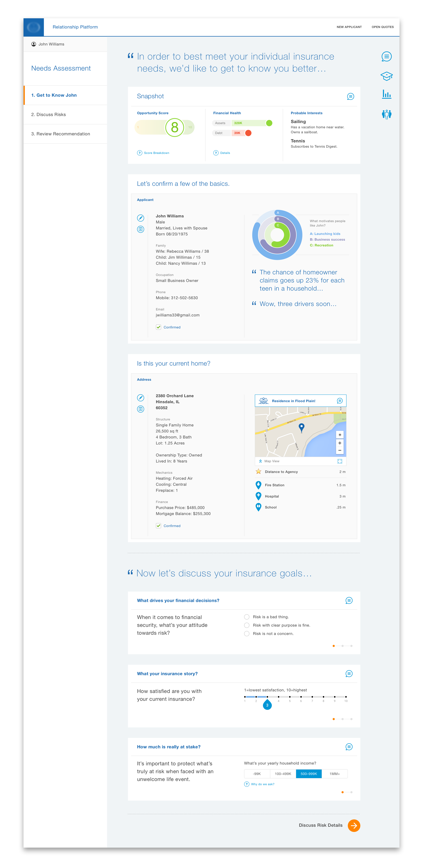Click the Mobile: 312-502-5630 phone number
Viewport: 423px width, 868px height.
click(x=177, y=298)
